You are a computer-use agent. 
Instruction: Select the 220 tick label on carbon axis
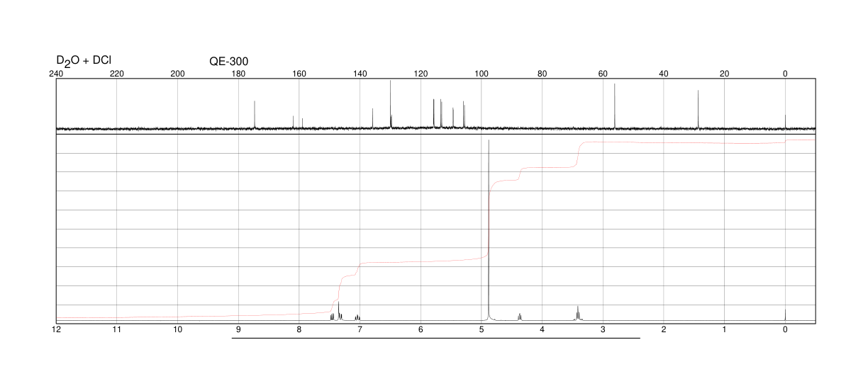pos(117,74)
